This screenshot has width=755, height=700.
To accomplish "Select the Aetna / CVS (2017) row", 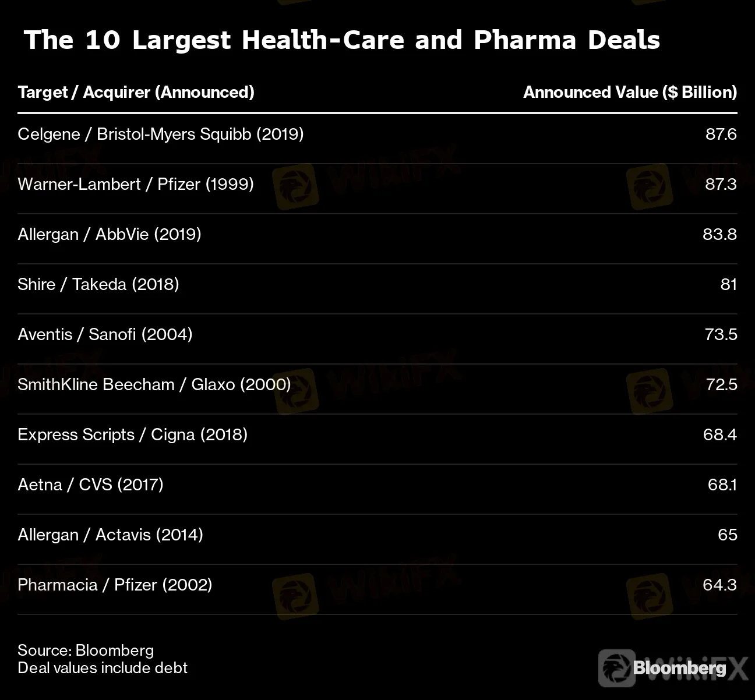I will 90,485.
